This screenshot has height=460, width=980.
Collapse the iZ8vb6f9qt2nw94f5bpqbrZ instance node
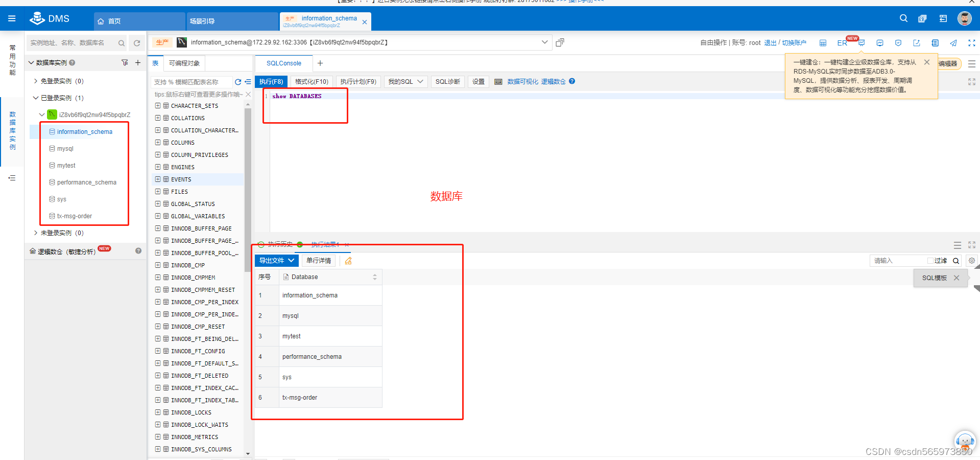tap(42, 115)
